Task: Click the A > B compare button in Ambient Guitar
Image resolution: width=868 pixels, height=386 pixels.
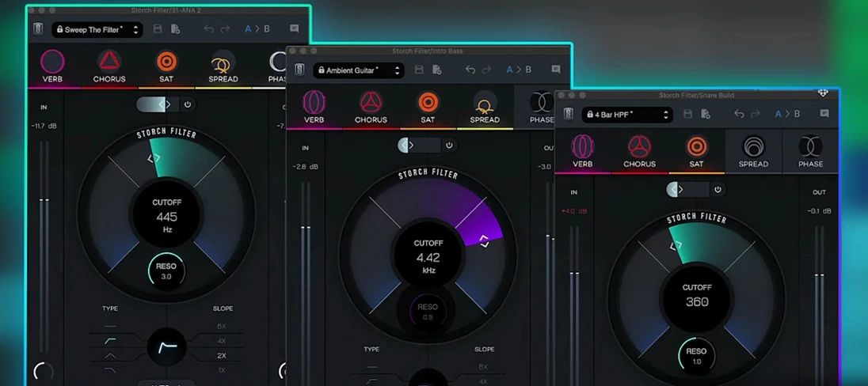Action: click(x=520, y=70)
